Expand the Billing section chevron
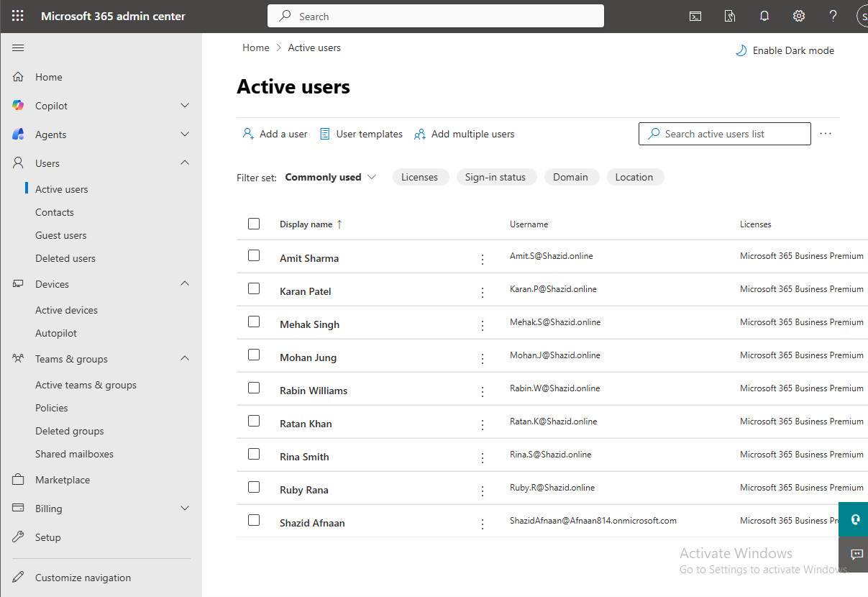This screenshot has width=868, height=597. pyautogui.click(x=185, y=509)
